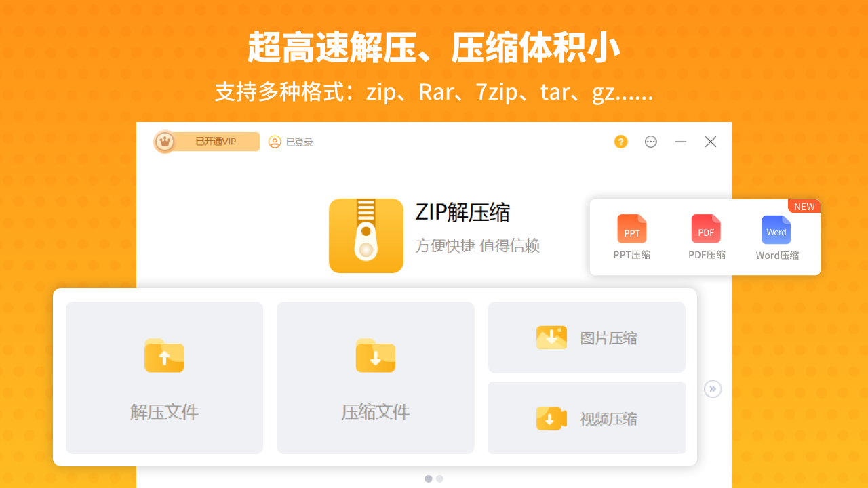868x488 pixels.
Task: Click the account avatar circle icon
Action: 275,142
